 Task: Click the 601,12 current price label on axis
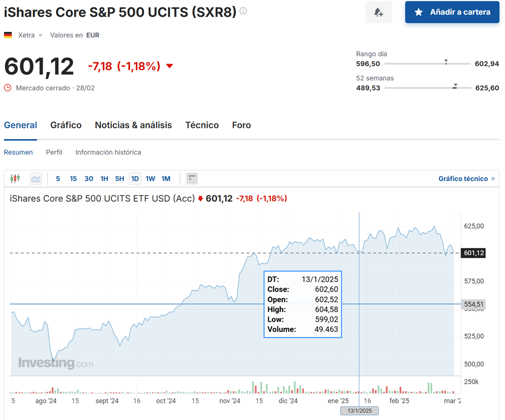pyautogui.click(x=473, y=253)
